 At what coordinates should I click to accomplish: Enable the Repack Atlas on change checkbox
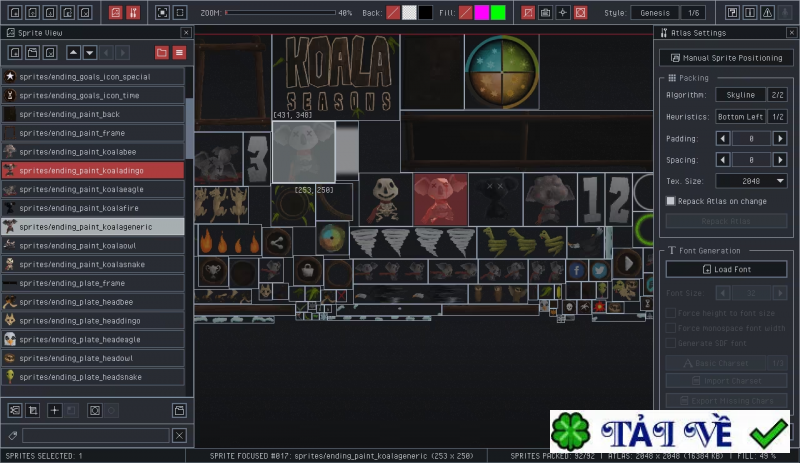click(x=670, y=201)
